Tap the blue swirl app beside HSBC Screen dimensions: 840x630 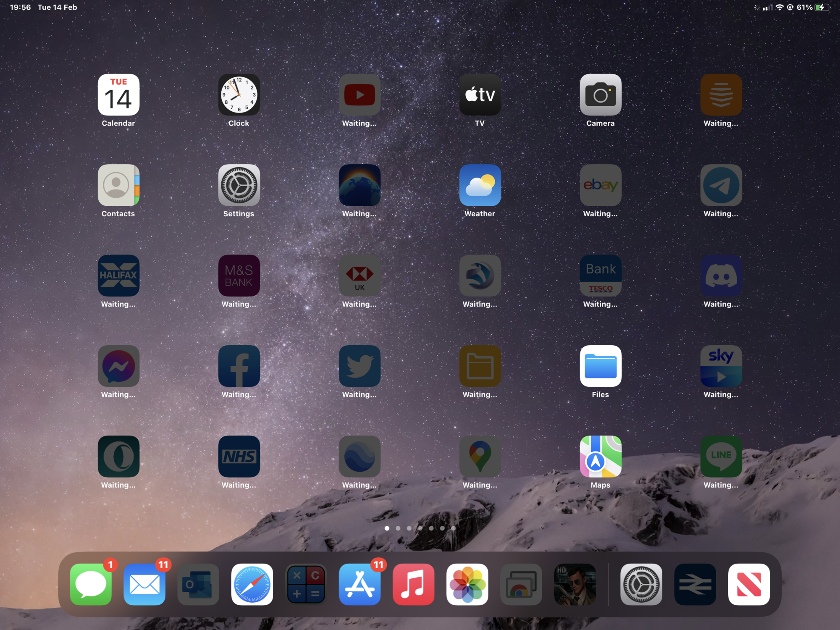(x=480, y=276)
